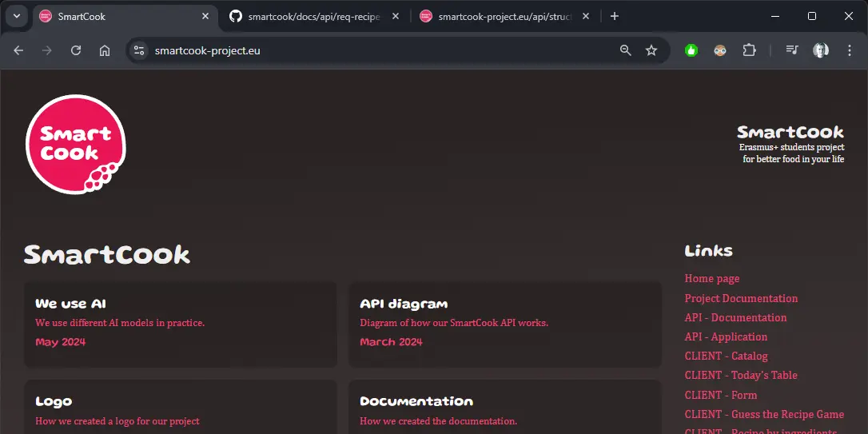Open the Chrome three-dot menu
868x434 pixels.
pos(850,50)
